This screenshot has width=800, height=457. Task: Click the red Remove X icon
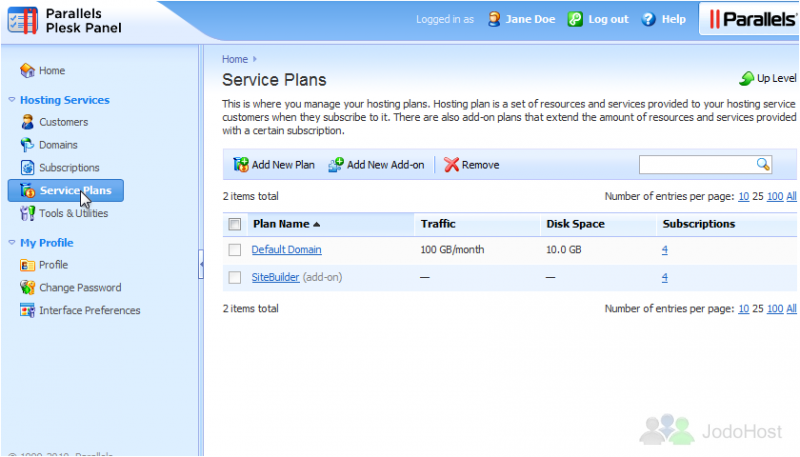(451, 165)
